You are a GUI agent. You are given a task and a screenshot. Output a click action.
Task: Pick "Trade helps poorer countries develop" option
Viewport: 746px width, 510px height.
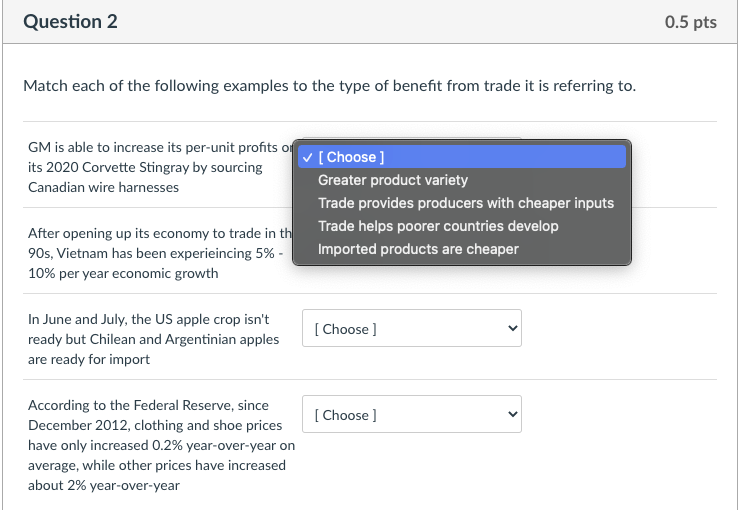coord(438,226)
